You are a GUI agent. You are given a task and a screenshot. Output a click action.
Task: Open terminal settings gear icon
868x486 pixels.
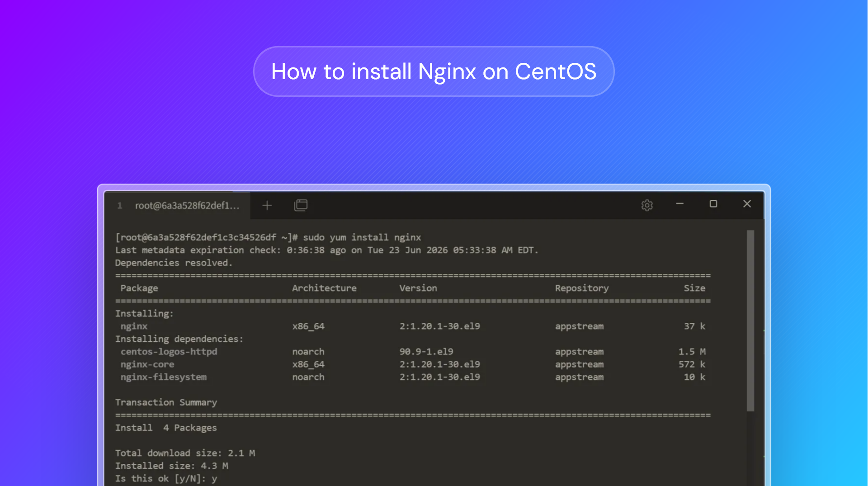point(647,205)
